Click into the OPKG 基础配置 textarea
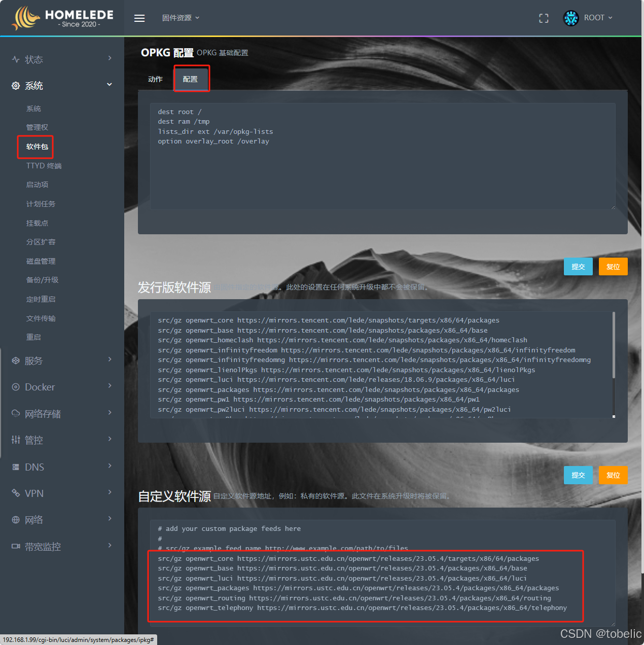The width and height of the screenshot is (644, 645). click(x=383, y=156)
